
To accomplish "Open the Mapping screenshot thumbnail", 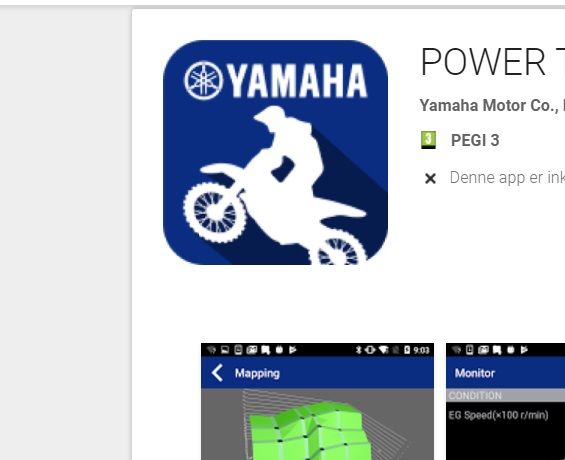I will pyautogui.click(x=317, y=401).
